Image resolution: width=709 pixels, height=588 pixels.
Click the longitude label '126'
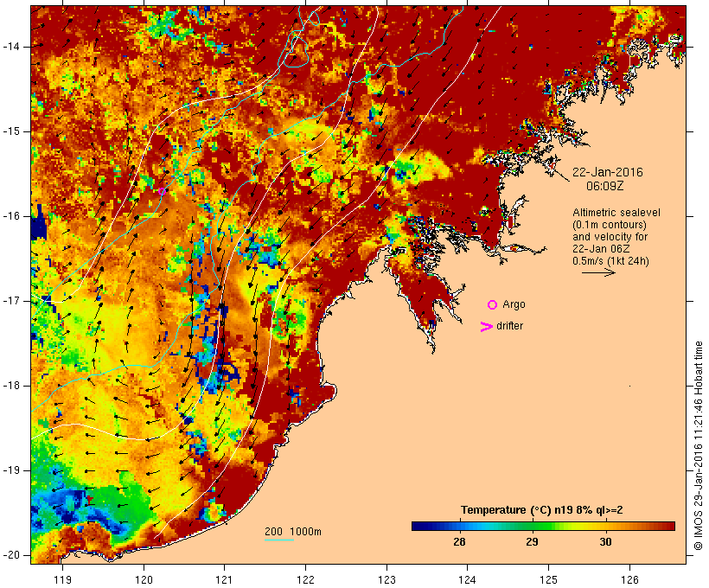629,580
